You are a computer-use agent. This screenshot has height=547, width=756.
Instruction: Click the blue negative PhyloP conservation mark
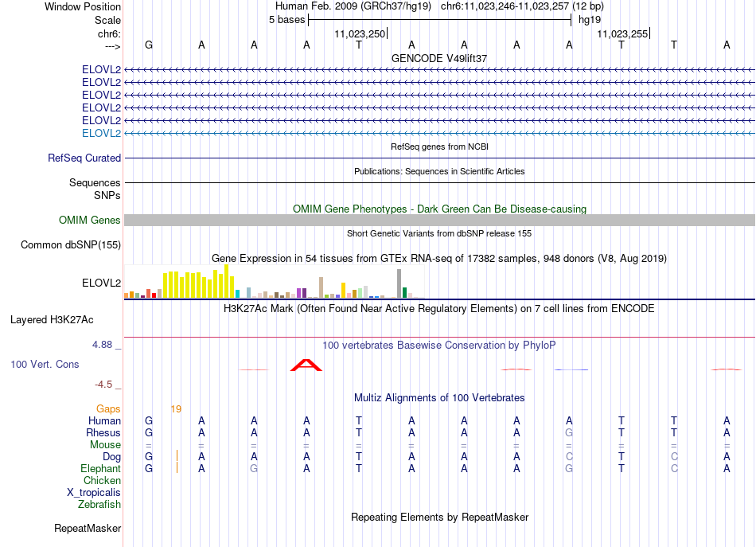coord(571,370)
